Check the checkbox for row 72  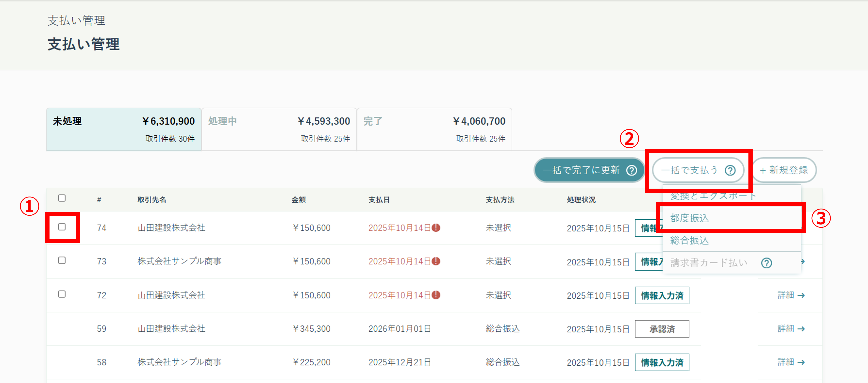tap(62, 294)
